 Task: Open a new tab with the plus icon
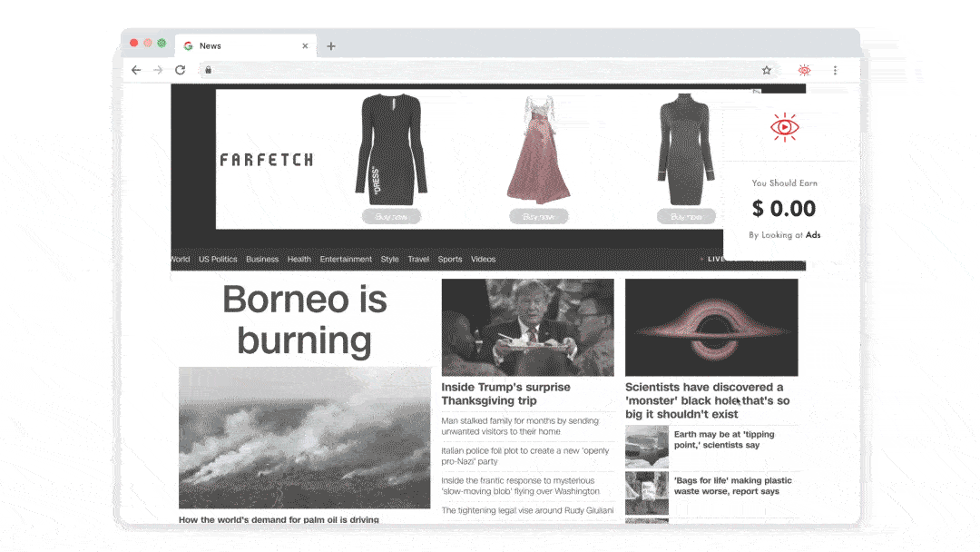[331, 45]
